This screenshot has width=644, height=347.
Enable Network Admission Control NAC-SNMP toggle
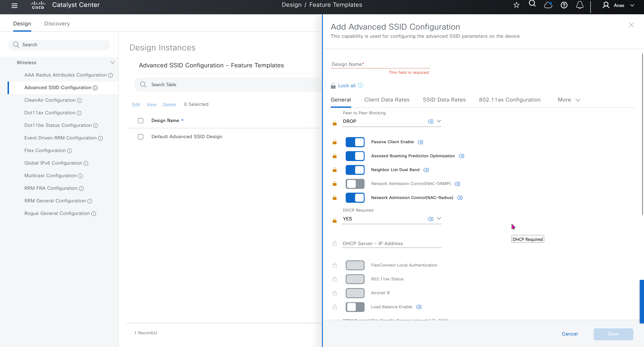pyautogui.click(x=355, y=184)
